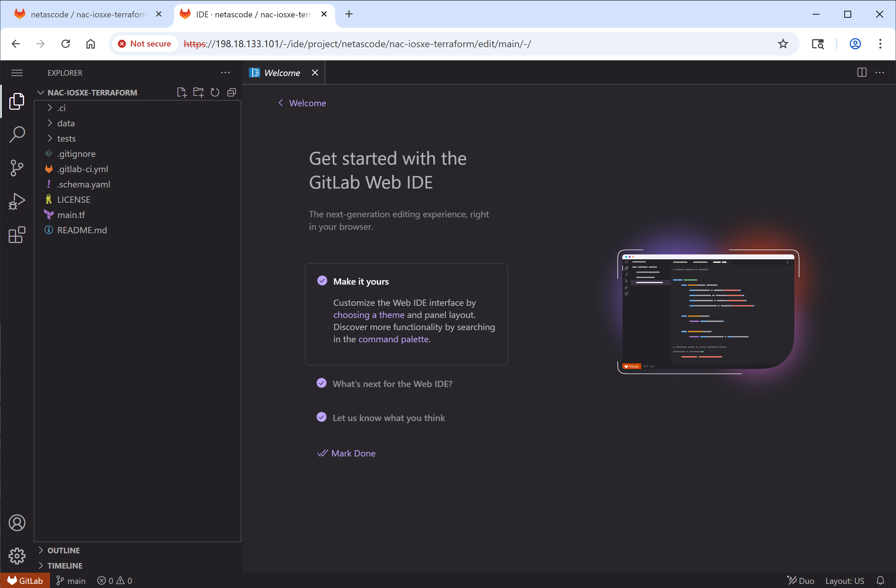The height and width of the screenshot is (588, 896).
Task: Open a new browser tab
Action: (x=349, y=14)
